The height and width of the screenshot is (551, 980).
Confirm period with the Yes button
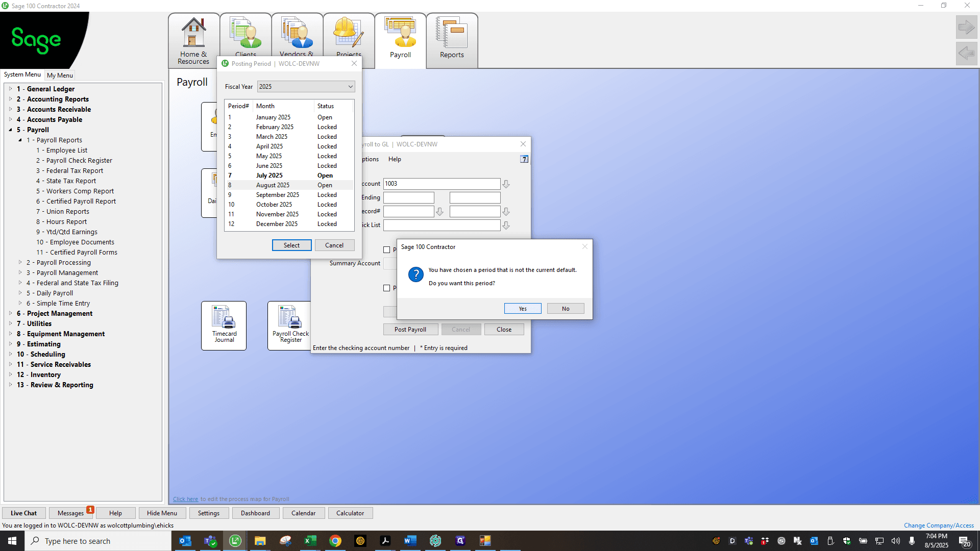tap(523, 309)
